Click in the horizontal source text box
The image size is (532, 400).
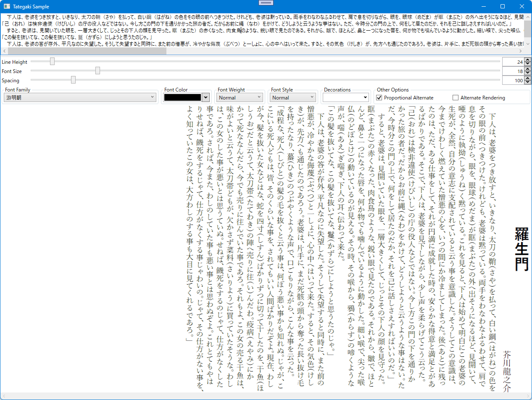pos(262,30)
